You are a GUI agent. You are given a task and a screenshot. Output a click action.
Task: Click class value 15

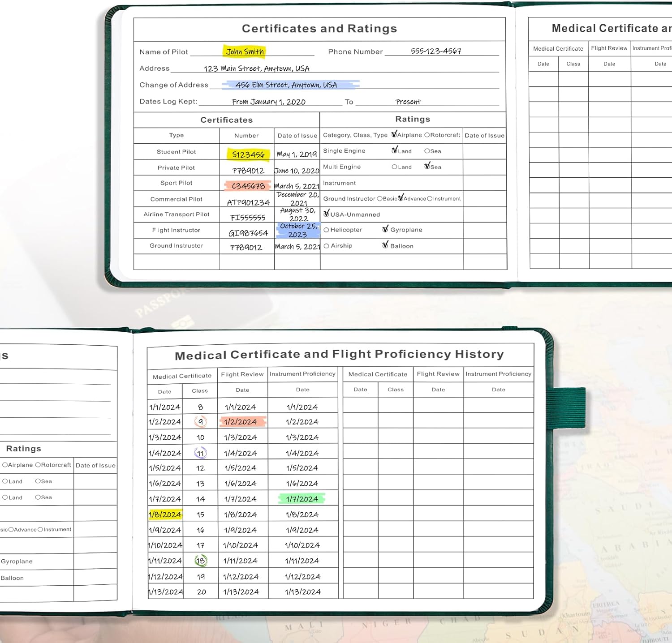point(201,514)
